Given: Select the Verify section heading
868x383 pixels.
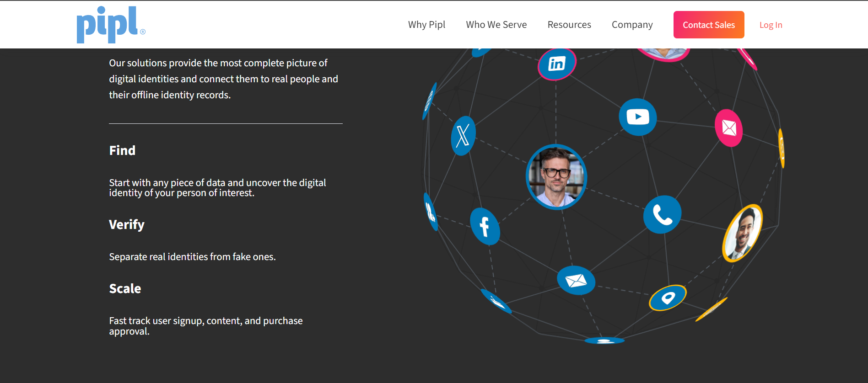Looking at the screenshot, I should 127,224.
